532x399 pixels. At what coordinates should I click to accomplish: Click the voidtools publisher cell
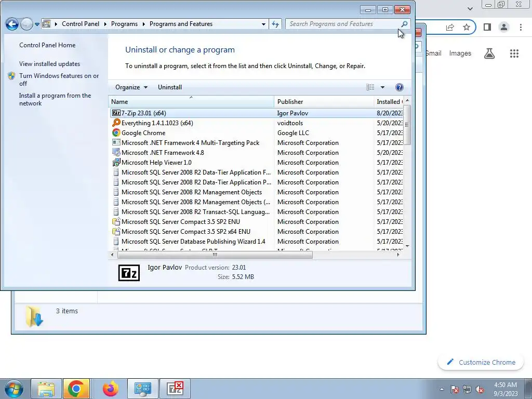(x=290, y=123)
